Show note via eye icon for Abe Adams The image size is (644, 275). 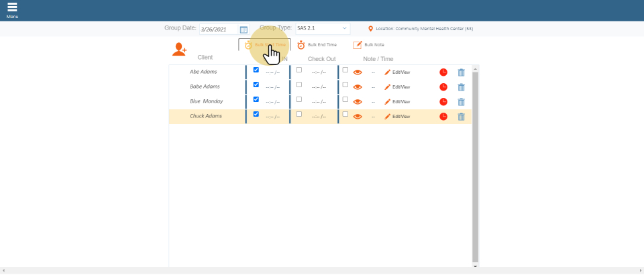coord(358,72)
